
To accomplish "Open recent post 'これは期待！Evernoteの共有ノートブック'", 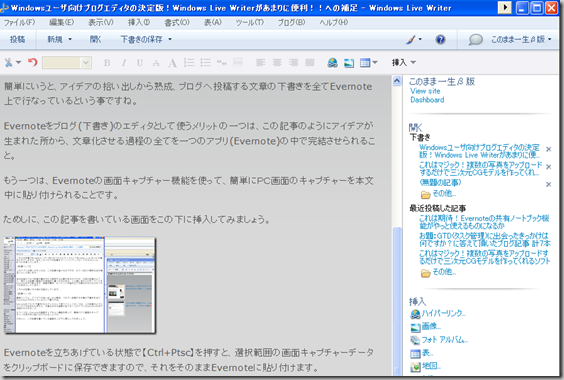I will tap(484, 222).
